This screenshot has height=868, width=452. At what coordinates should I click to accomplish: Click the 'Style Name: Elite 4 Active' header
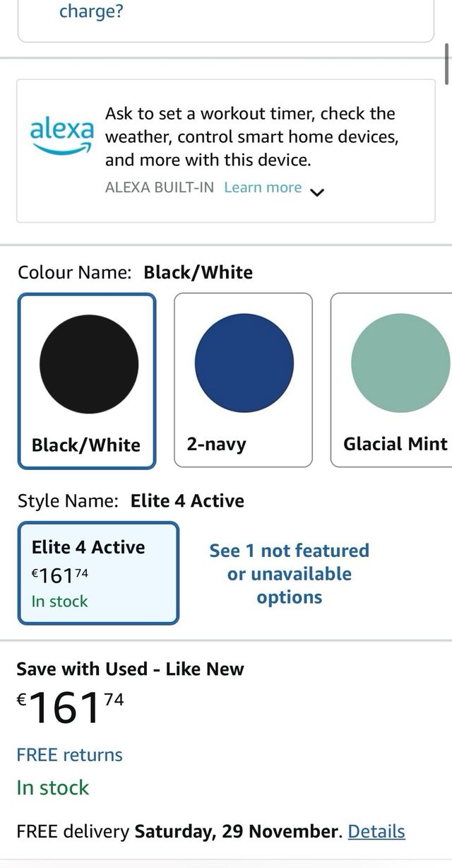click(131, 500)
